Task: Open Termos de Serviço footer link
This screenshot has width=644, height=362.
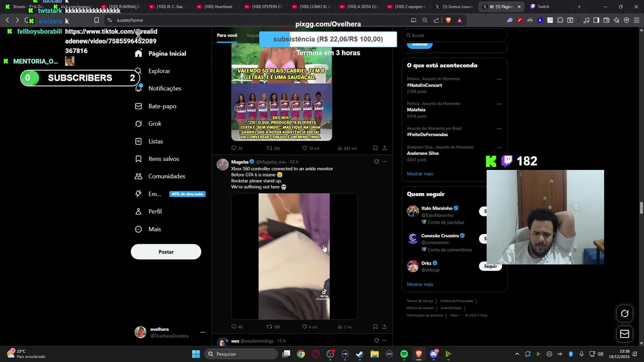Action: click(420, 301)
